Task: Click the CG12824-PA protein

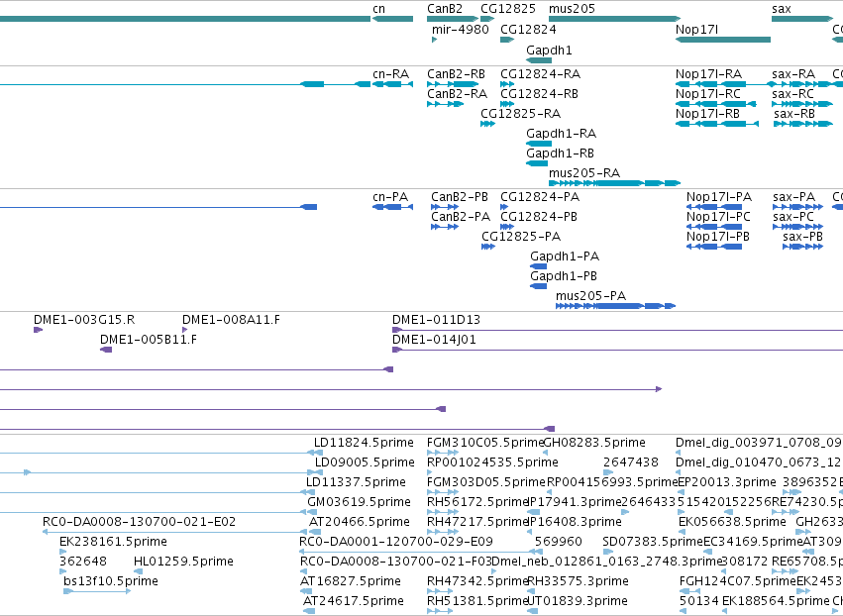Action: (x=504, y=207)
